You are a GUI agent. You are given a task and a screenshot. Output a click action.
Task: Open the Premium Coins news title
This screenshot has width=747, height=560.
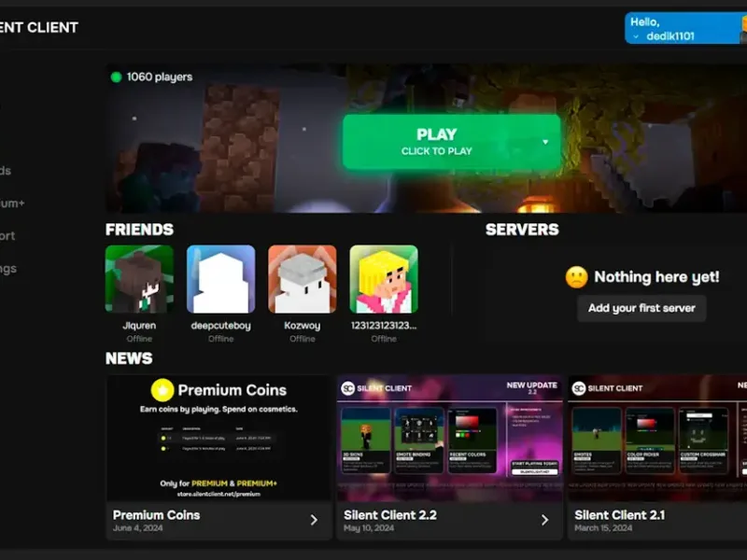click(156, 514)
